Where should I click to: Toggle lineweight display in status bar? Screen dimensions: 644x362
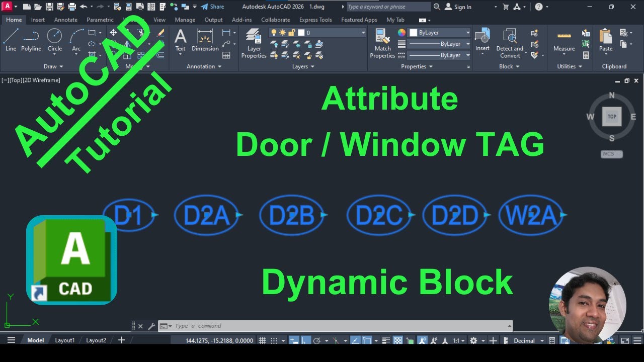pyautogui.click(x=385, y=340)
